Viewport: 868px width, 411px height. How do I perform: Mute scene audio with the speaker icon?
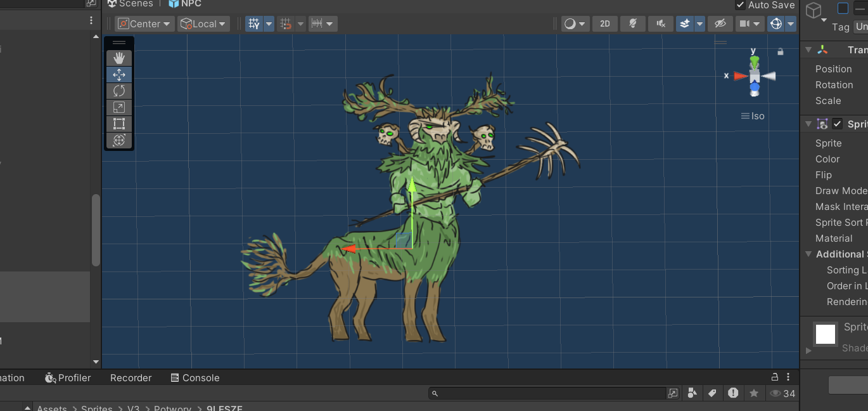661,23
